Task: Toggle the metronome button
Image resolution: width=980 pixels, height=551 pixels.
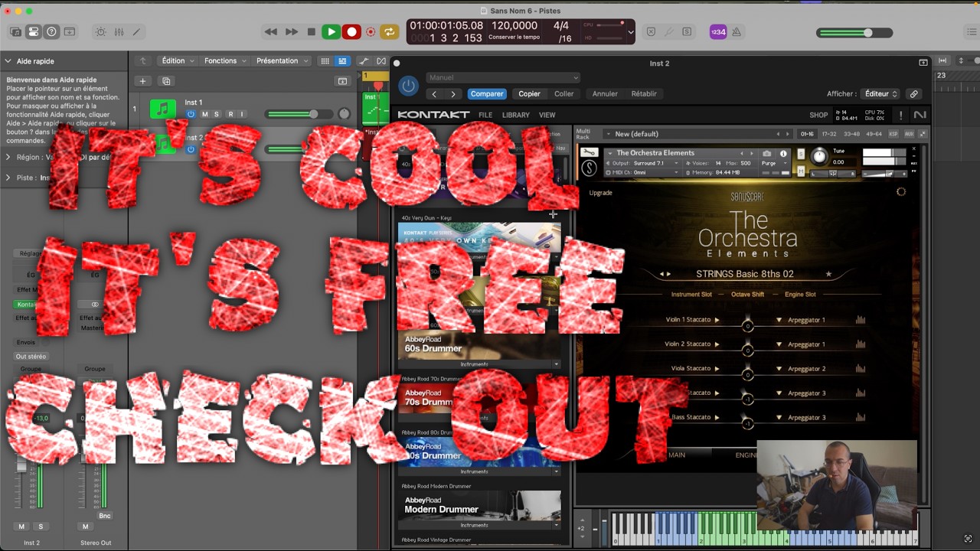Action: coord(736,32)
